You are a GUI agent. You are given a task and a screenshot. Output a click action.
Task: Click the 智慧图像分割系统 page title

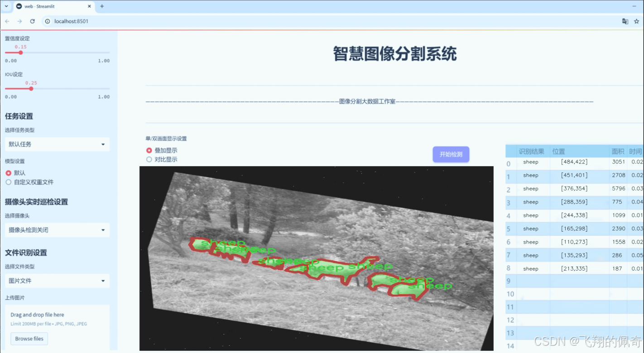click(x=395, y=54)
